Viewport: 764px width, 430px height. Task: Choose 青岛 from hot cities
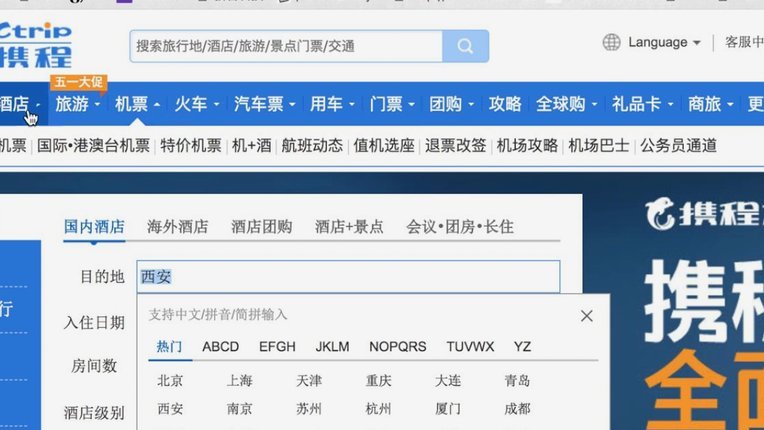(x=517, y=380)
